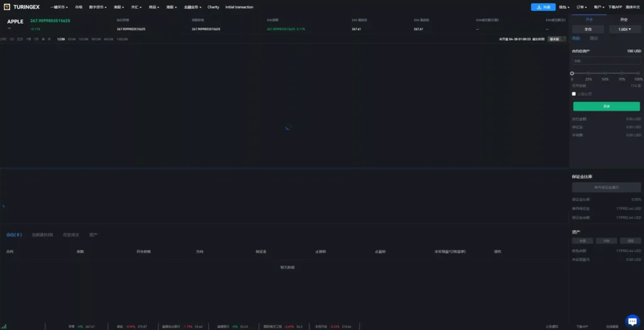Expand the APPLE symbol chevron

pos(9,28)
